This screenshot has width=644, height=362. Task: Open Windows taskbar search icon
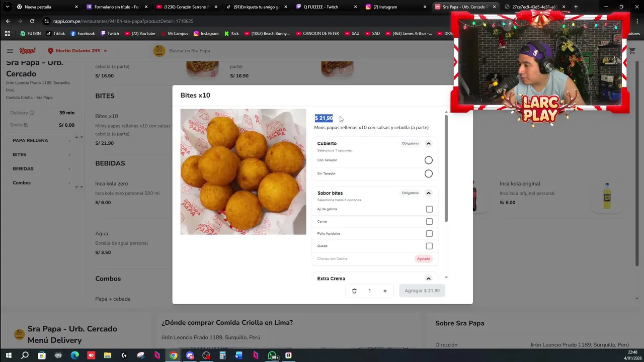point(25,355)
